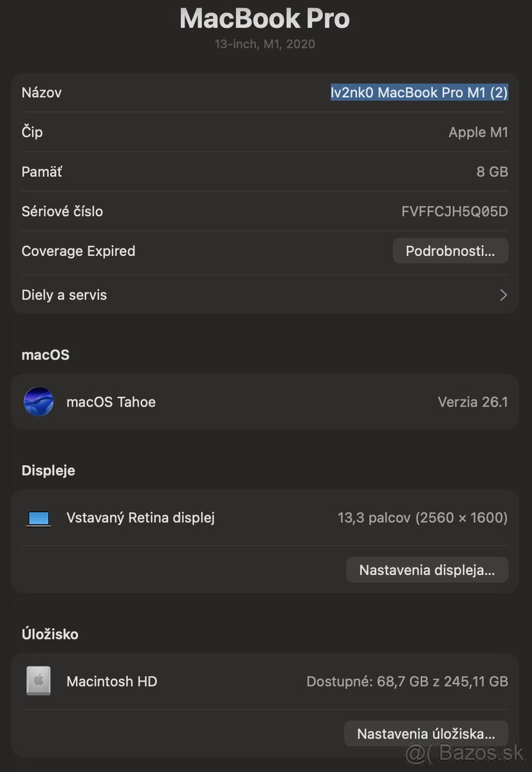Screen dimensions: 532x772
Task: Click the serial number FVFFCJH5Q05D
Action: click(x=454, y=212)
